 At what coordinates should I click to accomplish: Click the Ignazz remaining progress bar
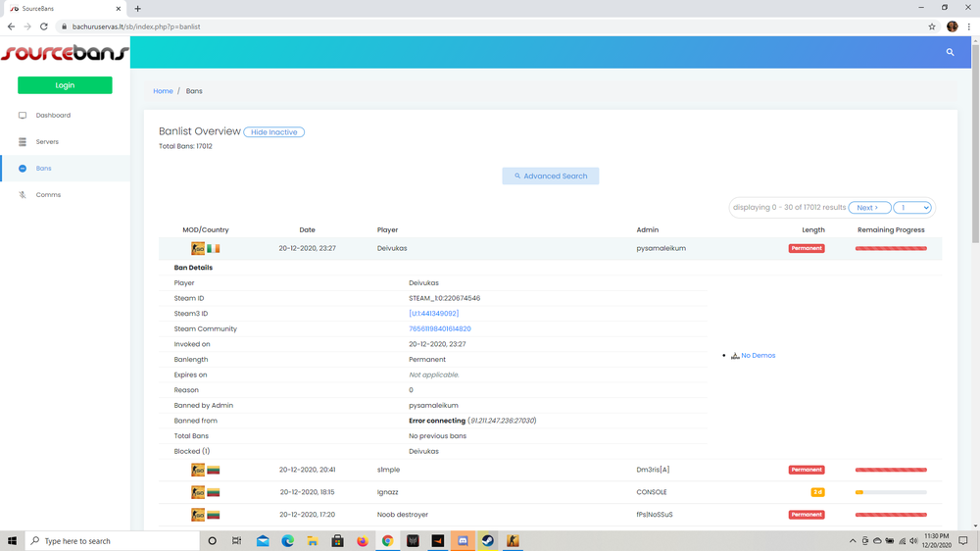point(891,492)
